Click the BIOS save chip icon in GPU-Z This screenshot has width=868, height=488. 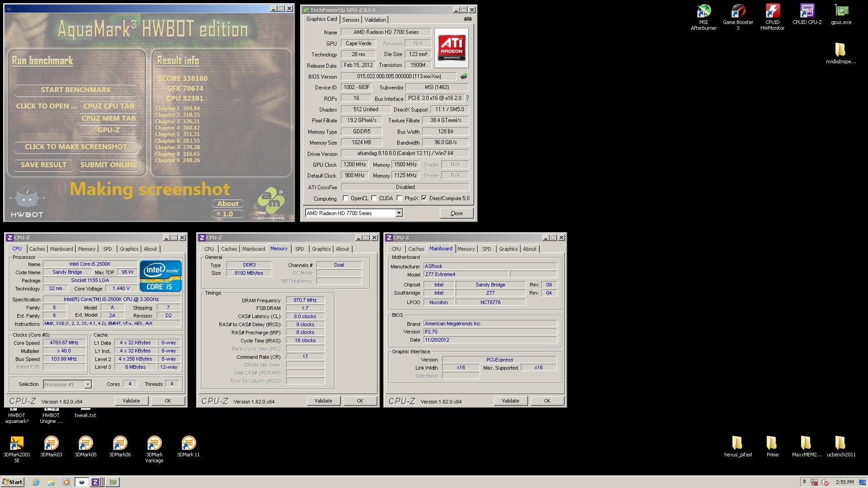tap(464, 76)
